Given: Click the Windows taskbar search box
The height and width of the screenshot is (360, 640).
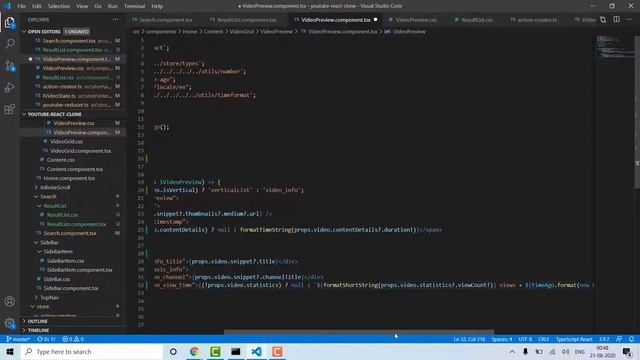Looking at the screenshot, I should pos(92,351).
